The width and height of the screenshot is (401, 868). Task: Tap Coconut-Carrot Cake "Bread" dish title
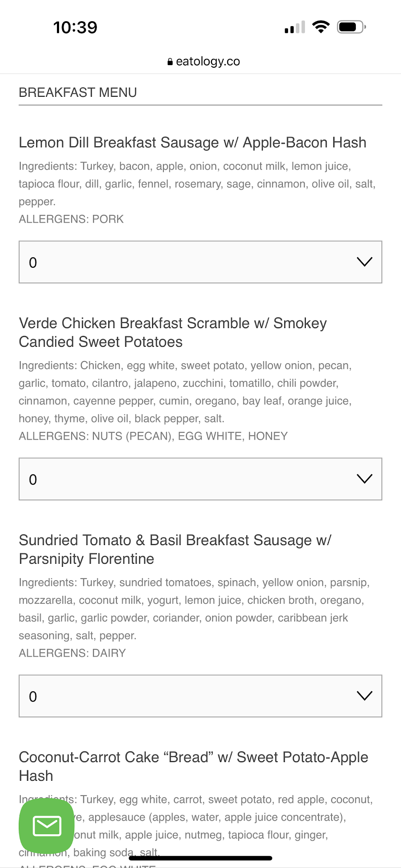point(193,766)
